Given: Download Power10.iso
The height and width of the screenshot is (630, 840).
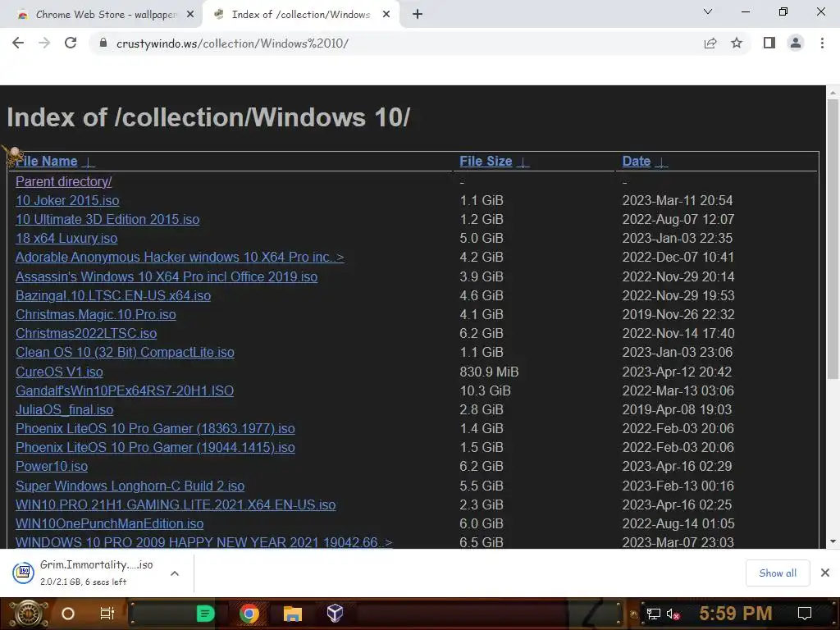Looking at the screenshot, I should click(x=52, y=466).
